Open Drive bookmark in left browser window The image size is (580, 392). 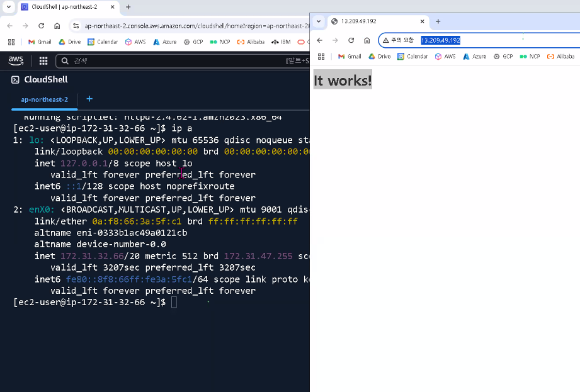pos(69,42)
